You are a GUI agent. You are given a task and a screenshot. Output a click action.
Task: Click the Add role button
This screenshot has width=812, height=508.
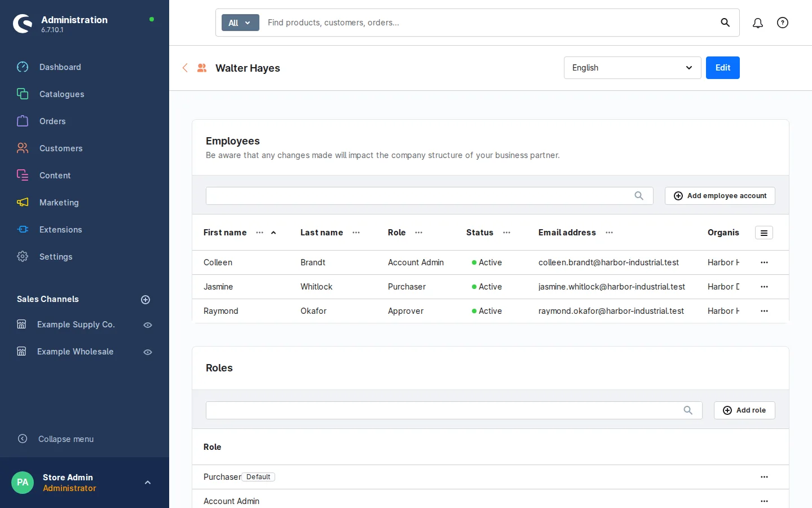click(744, 410)
